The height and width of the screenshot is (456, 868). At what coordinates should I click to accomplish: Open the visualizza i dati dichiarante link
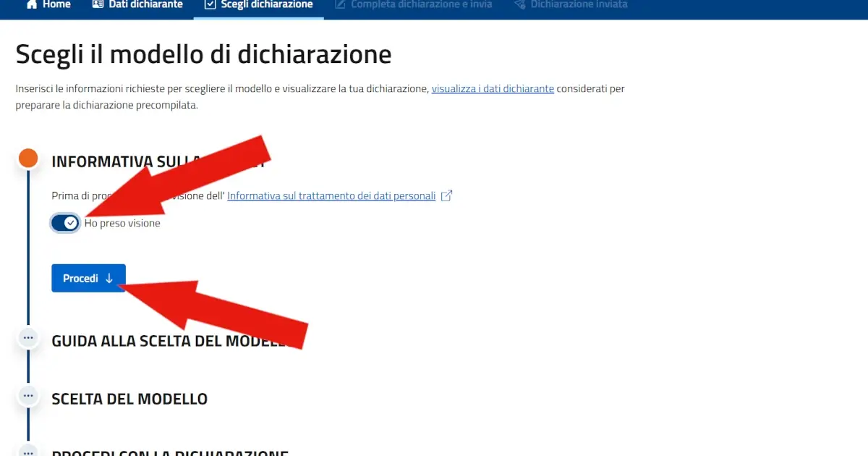click(x=493, y=89)
